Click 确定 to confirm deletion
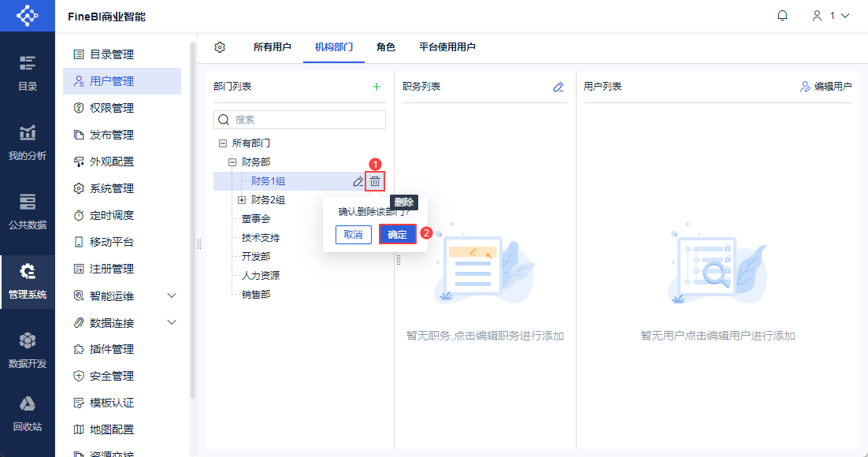 [x=398, y=234]
